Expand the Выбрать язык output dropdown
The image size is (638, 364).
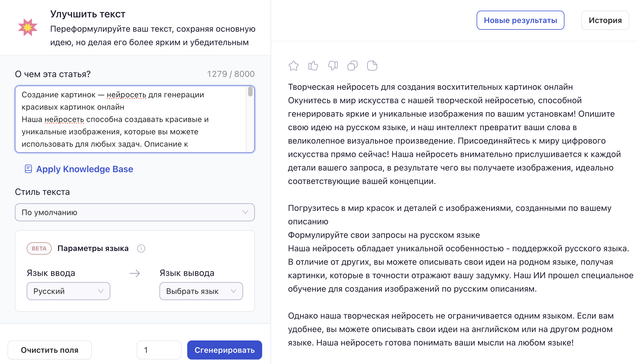(201, 291)
